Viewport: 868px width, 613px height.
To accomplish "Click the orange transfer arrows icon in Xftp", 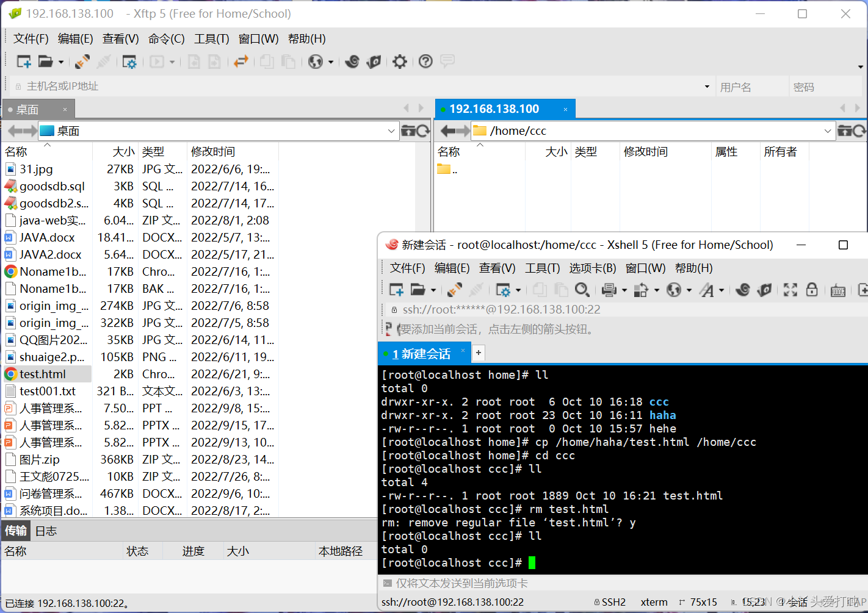I will click(x=241, y=61).
